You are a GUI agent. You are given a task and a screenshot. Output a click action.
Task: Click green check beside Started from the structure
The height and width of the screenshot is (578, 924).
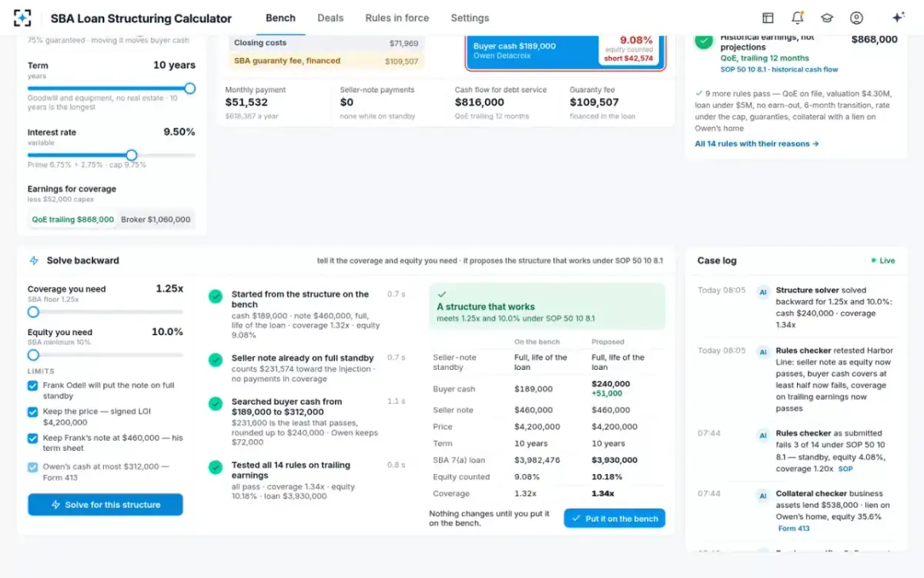[x=216, y=296]
